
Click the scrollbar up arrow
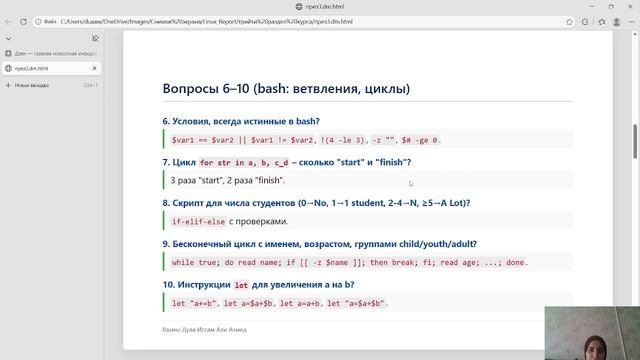coord(635,34)
